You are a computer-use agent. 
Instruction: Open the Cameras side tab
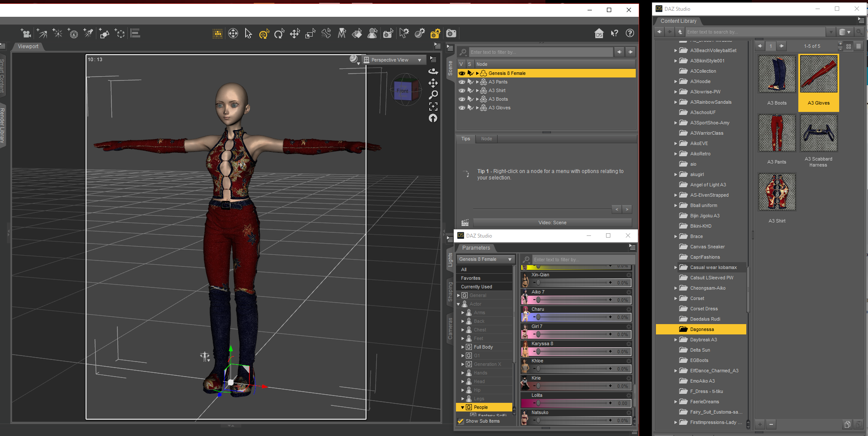[450, 328]
